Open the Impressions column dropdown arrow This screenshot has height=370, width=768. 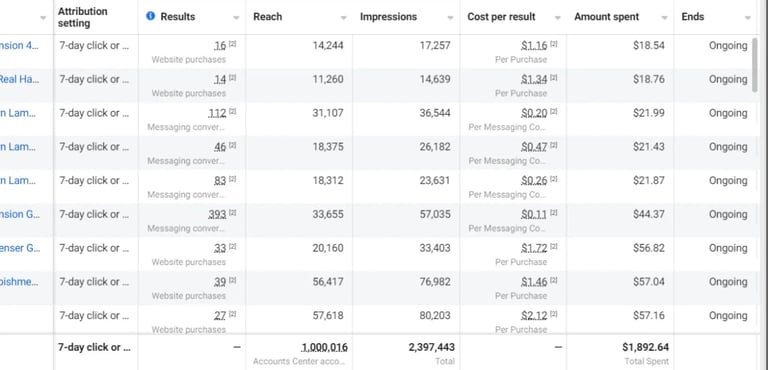click(x=450, y=18)
